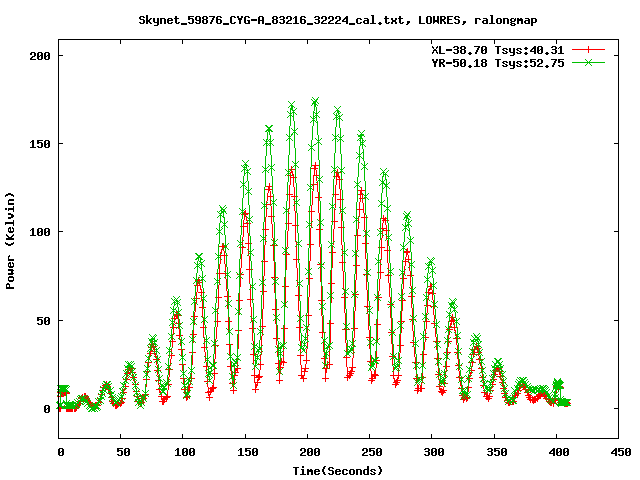Click the x-axis tick label 150
Image resolution: width=640 pixels, height=480 pixels.
click(247, 452)
